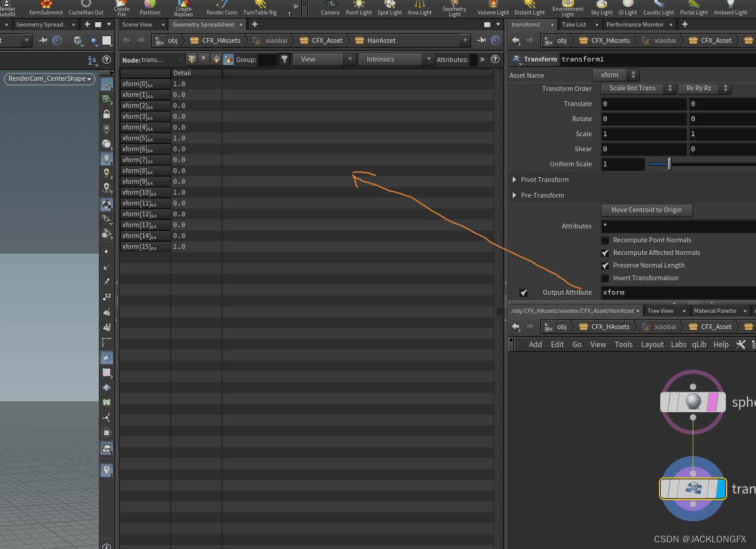Select the GI Light shelf tool
The width and height of the screenshot is (756, 549).
point(627,8)
